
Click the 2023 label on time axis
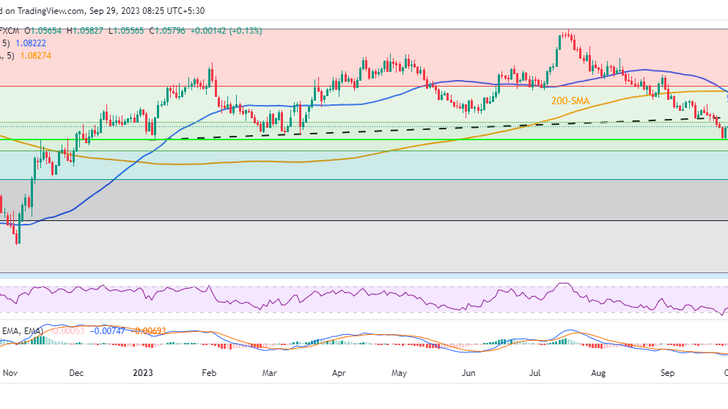click(143, 373)
